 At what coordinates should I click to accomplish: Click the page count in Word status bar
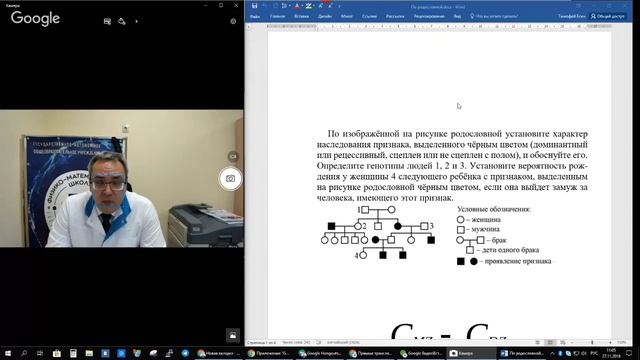pyautogui.click(x=262, y=342)
